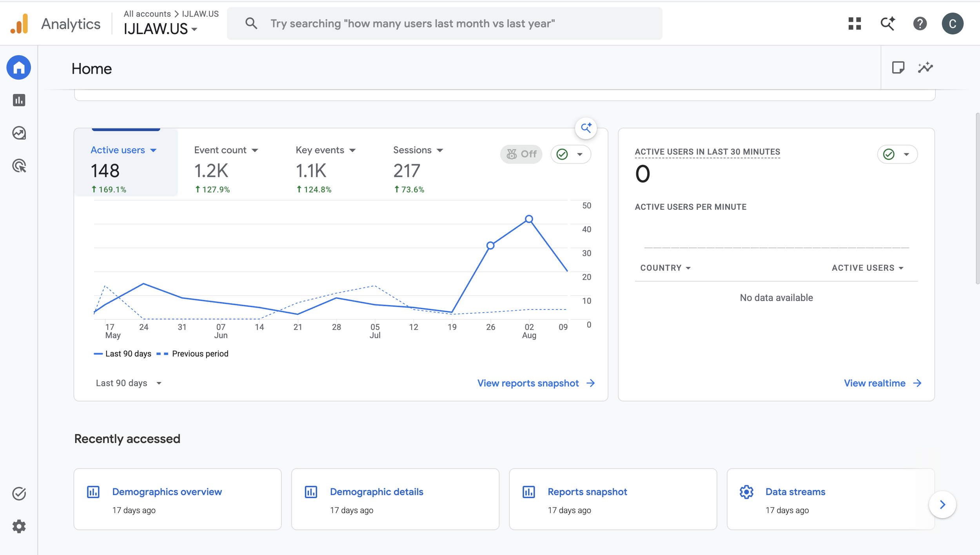Expand the Key events metric dropdown

[352, 151]
